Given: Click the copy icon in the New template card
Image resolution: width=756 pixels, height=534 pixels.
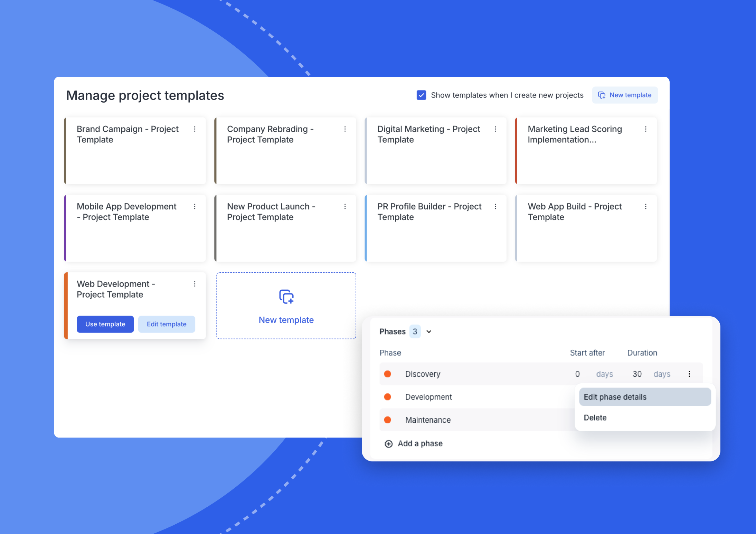Looking at the screenshot, I should pos(286,297).
